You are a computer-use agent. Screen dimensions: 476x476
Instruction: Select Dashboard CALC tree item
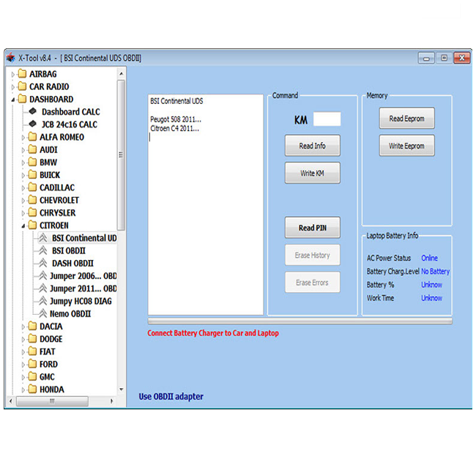tap(71, 112)
